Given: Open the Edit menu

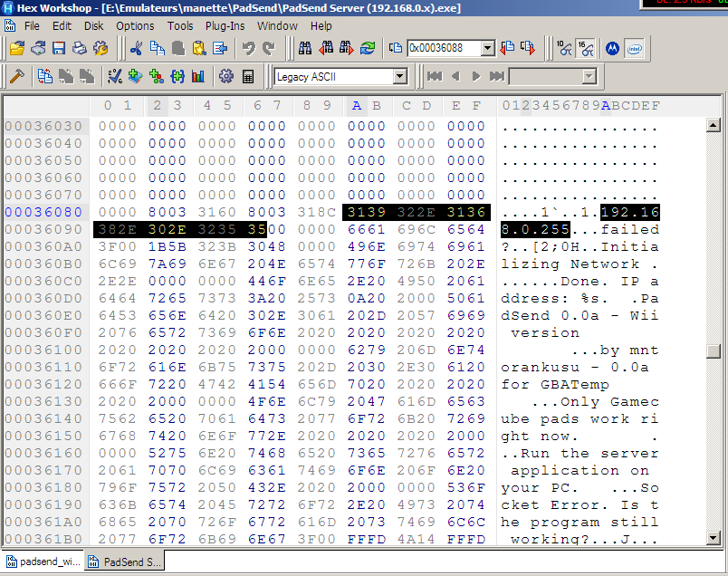Looking at the screenshot, I should point(62,26).
